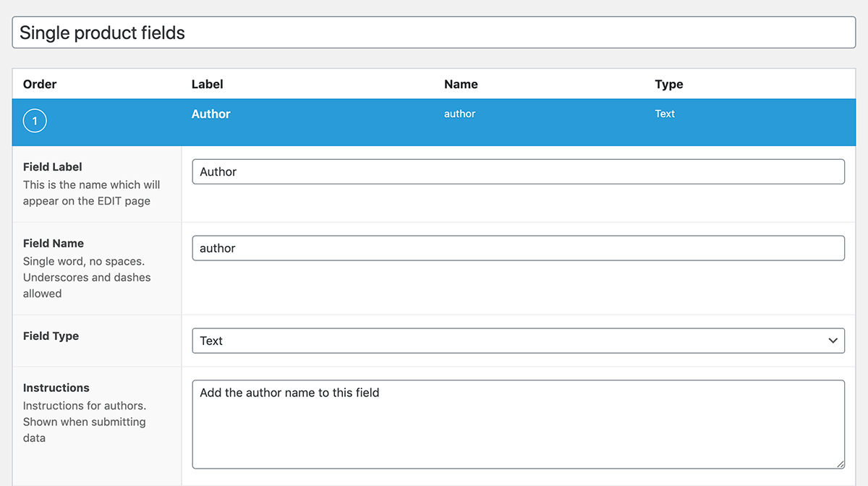The width and height of the screenshot is (868, 486).
Task: Click the Name column header
Action: 461,84
